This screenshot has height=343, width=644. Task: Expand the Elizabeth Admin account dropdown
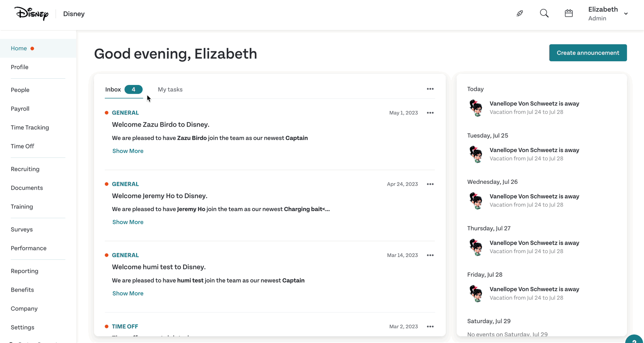point(608,13)
